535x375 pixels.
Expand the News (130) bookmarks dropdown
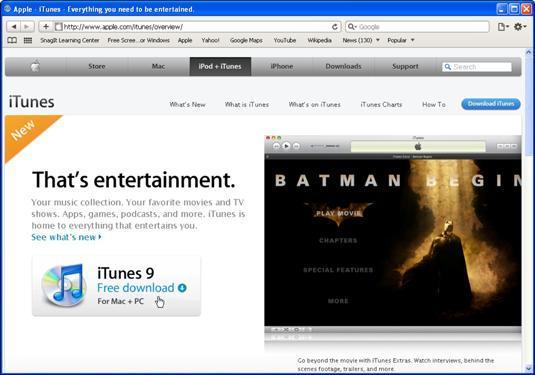point(361,40)
